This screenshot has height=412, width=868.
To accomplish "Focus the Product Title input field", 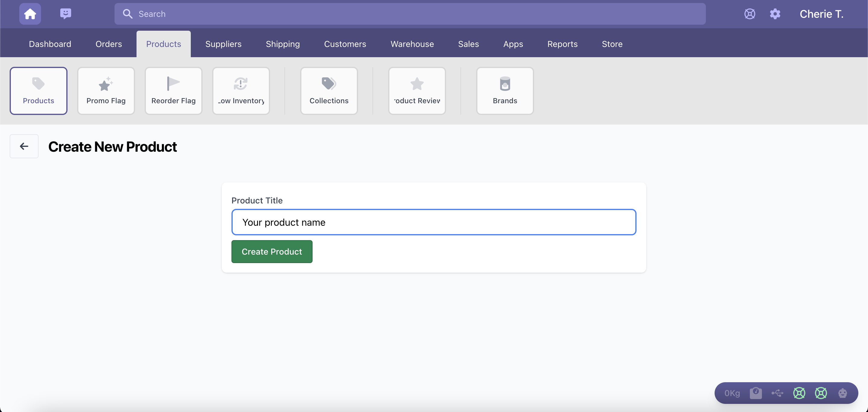I will (433, 222).
